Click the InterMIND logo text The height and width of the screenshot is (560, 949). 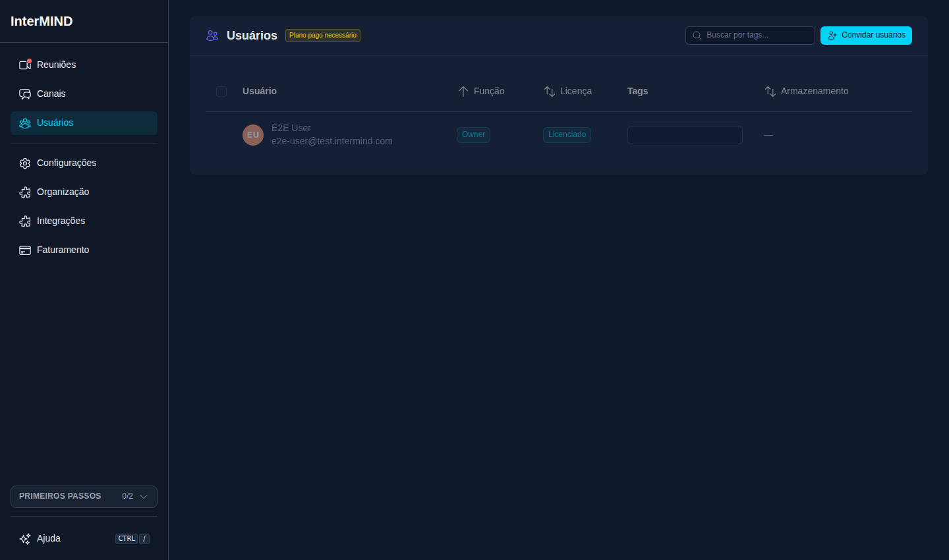click(x=42, y=21)
